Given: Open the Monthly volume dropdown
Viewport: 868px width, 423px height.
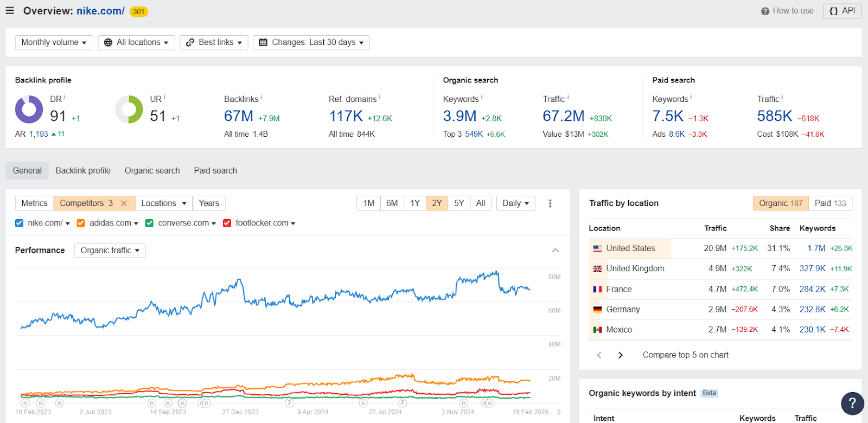Looking at the screenshot, I should coord(54,42).
